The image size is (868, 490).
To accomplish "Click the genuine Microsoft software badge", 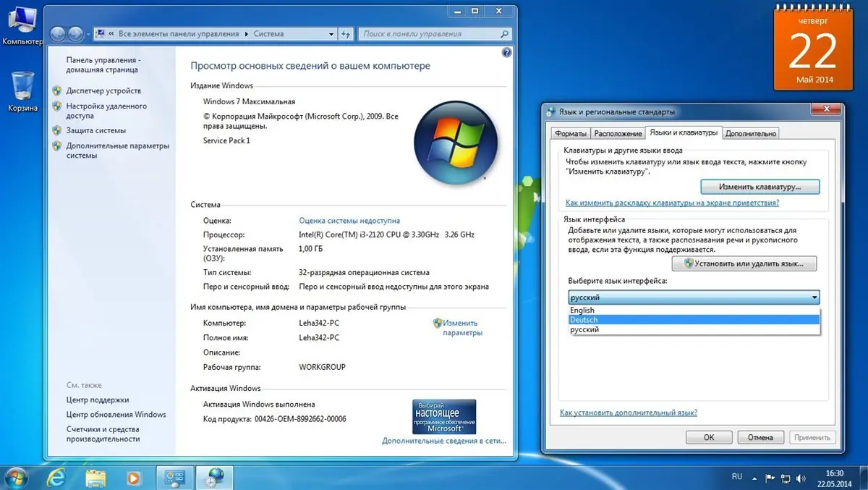I will point(444,416).
